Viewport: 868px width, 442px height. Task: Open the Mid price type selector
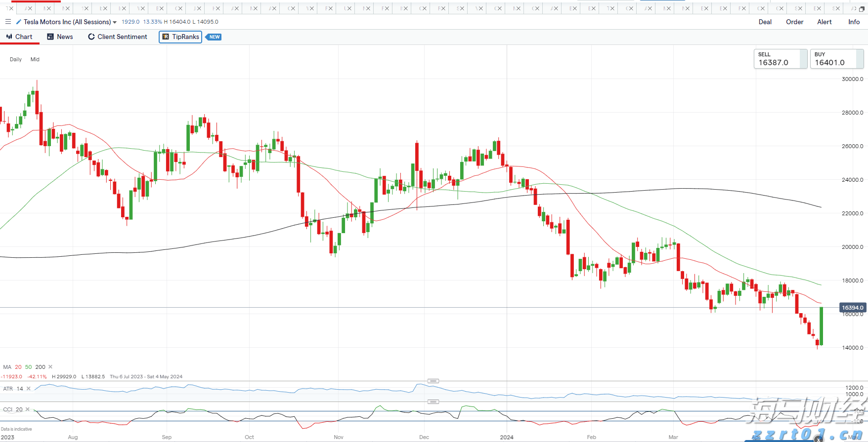pos(35,59)
